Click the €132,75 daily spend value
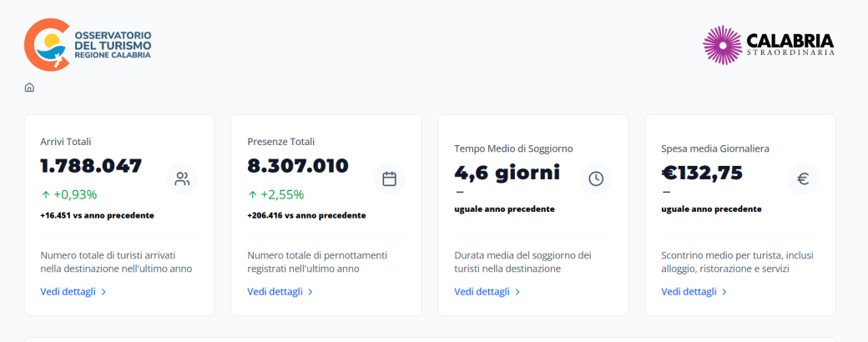 (702, 173)
